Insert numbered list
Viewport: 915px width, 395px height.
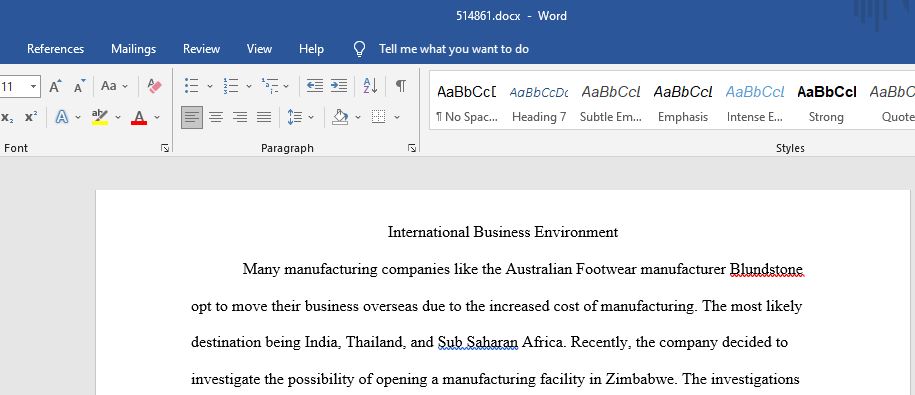point(231,86)
